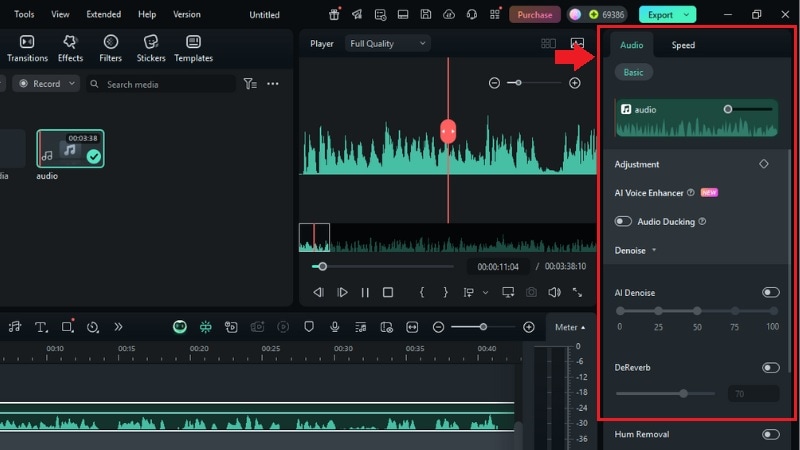Toggle the Hum Removal switch
This screenshot has width=800, height=450.
coord(770,434)
